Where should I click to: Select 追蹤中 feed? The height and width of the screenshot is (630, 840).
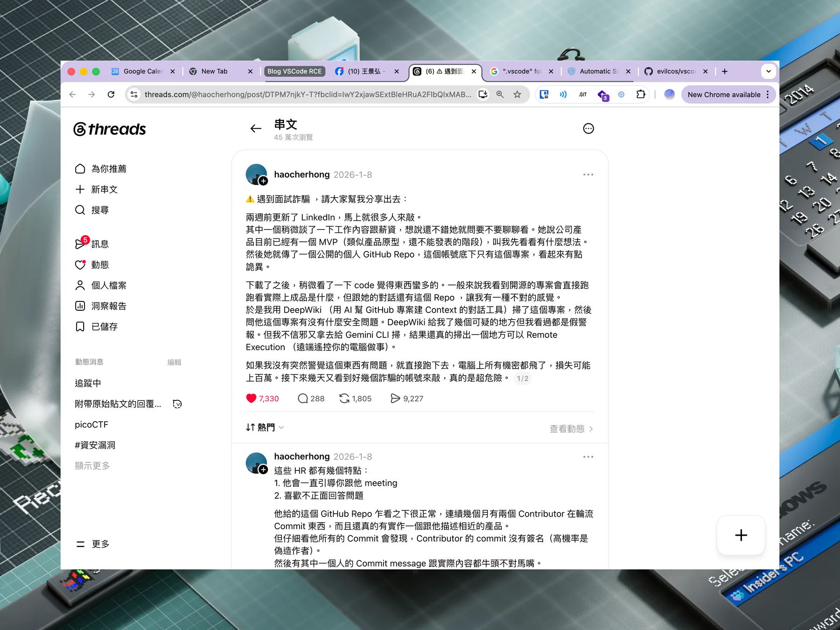88,383
